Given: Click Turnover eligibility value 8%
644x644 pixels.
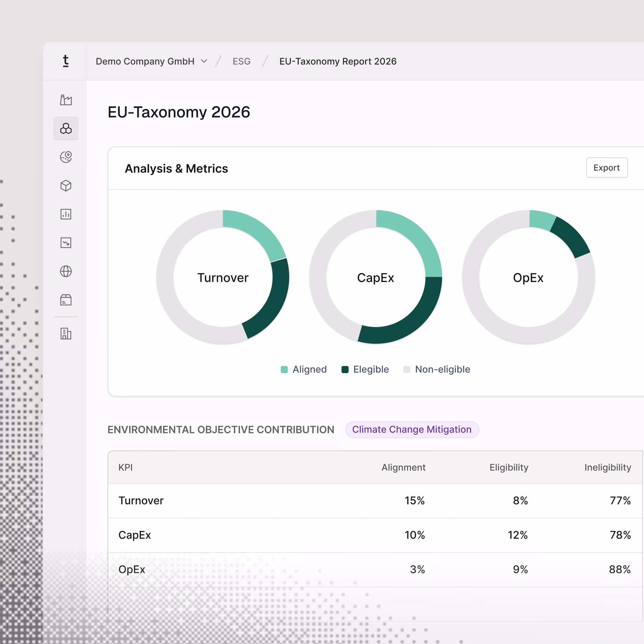Looking at the screenshot, I should coord(520,501).
